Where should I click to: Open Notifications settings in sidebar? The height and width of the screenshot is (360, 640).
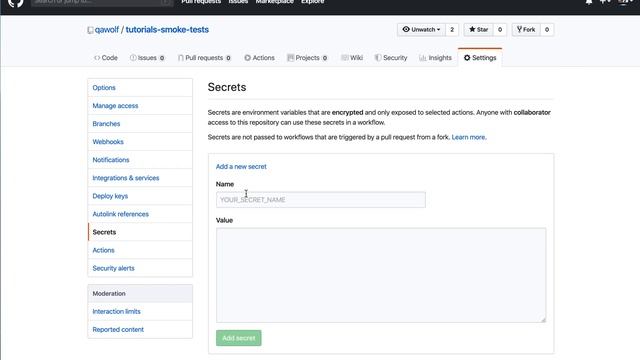[x=140, y=160]
